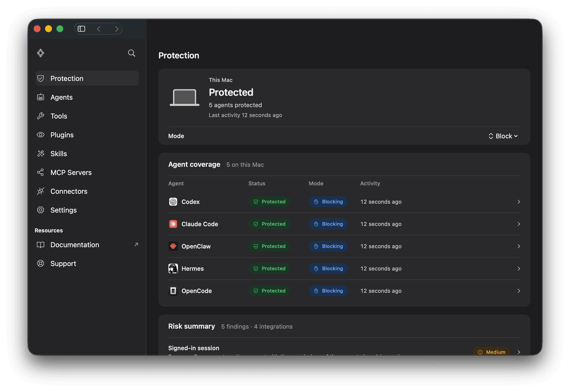Click '5 findings · 4 integrations' text
The height and width of the screenshot is (392, 570).
coord(257,326)
